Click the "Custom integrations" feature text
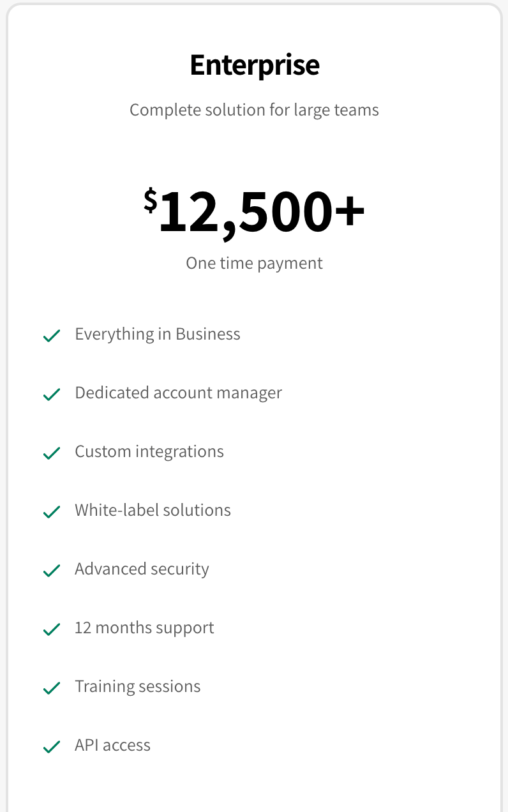The image size is (508, 812). (x=149, y=452)
